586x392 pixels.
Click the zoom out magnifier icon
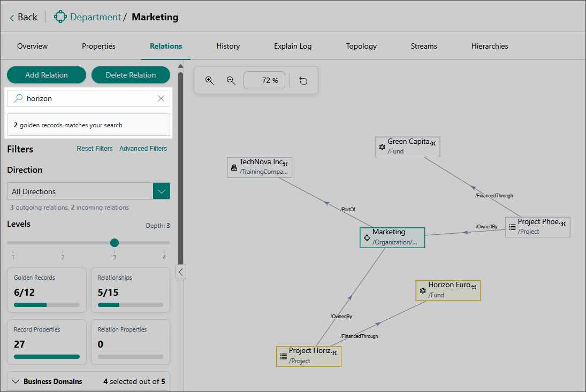pos(231,80)
